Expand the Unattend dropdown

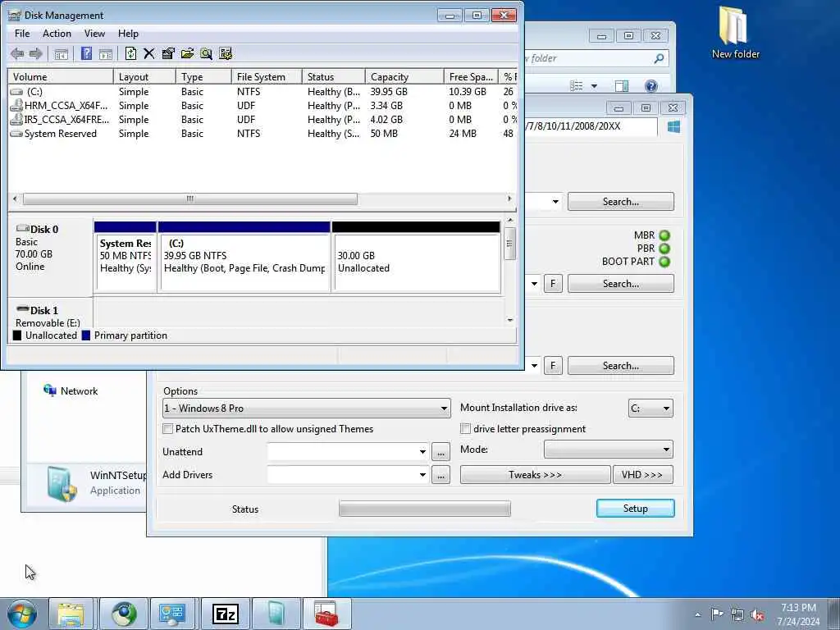tap(422, 452)
